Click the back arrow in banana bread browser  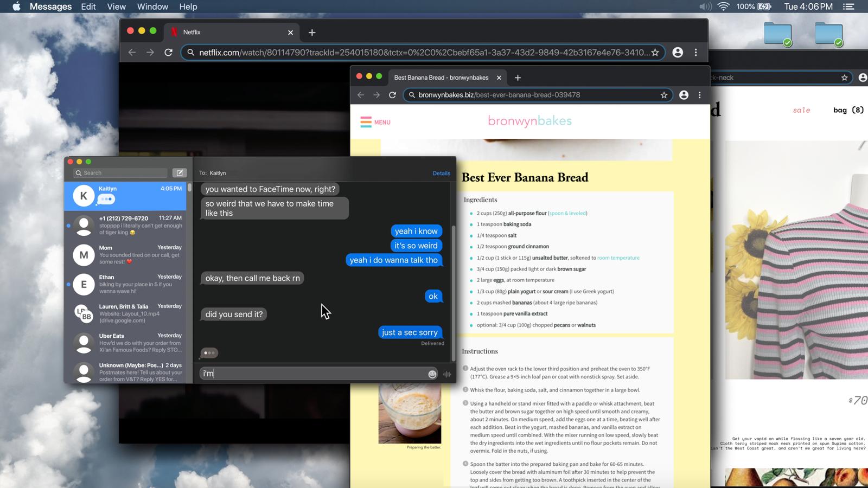pyautogui.click(x=361, y=95)
